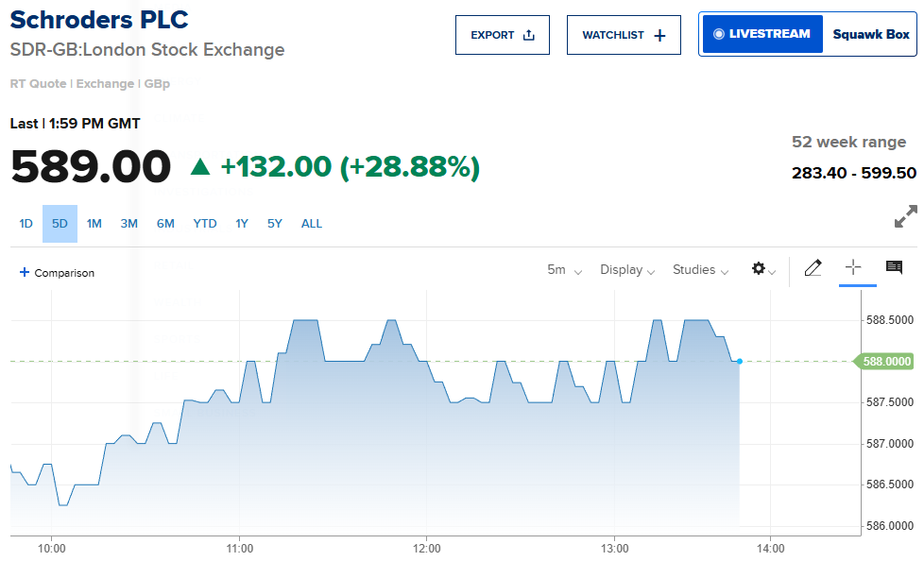Open the 5m interval dropdown

(x=564, y=270)
